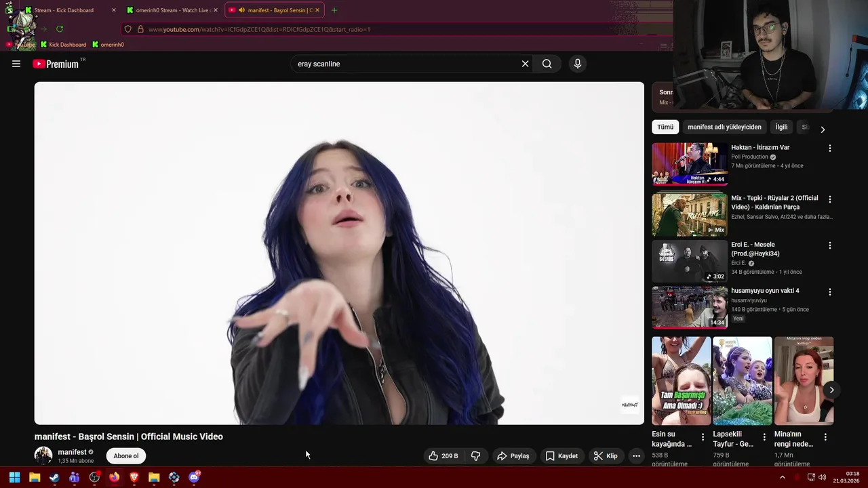
Task: Open Brave browser from the taskbar
Action: coord(134,477)
